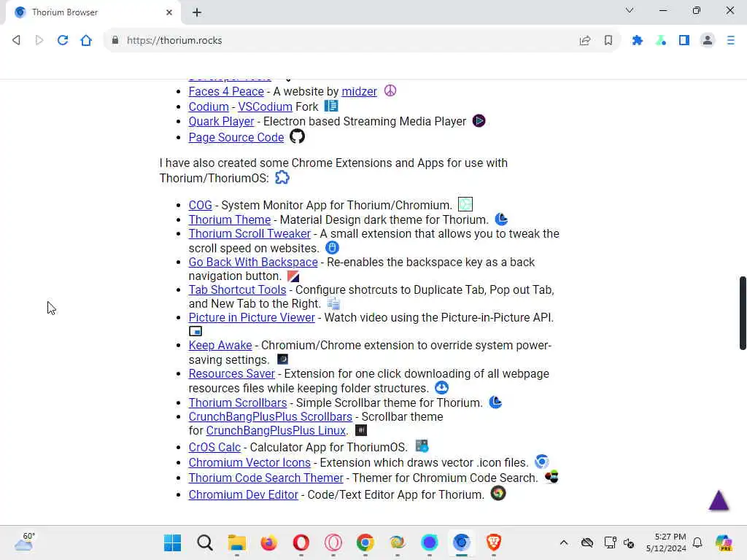This screenshot has height=560, width=747.
Task: Open the Resources Saver link
Action: coord(231,374)
